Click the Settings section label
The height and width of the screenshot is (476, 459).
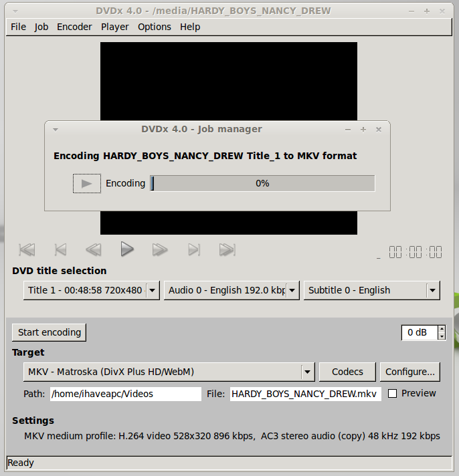[x=33, y=421]
